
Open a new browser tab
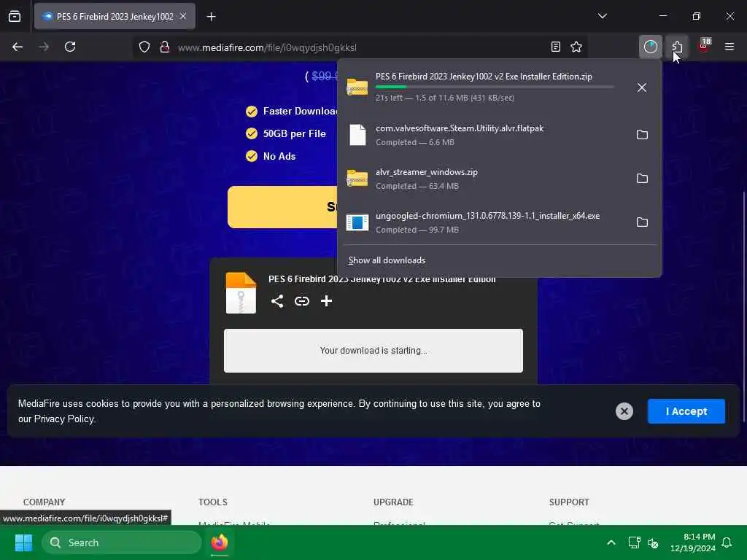point(211,17)
